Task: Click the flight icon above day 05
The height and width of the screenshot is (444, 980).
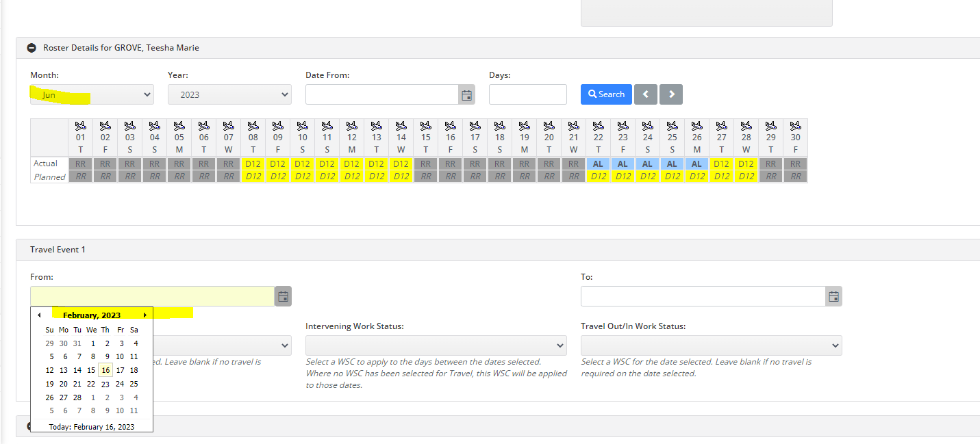Action: tap(179, 126)
